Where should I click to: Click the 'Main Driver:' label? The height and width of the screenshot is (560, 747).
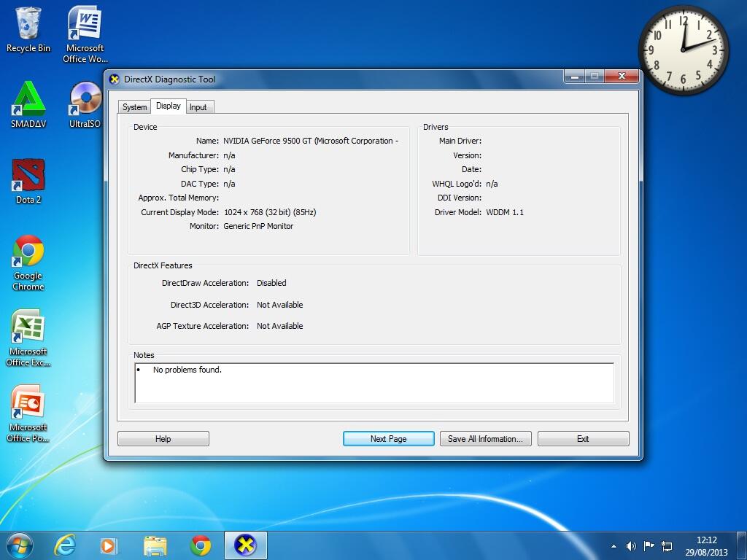[460, 141]
